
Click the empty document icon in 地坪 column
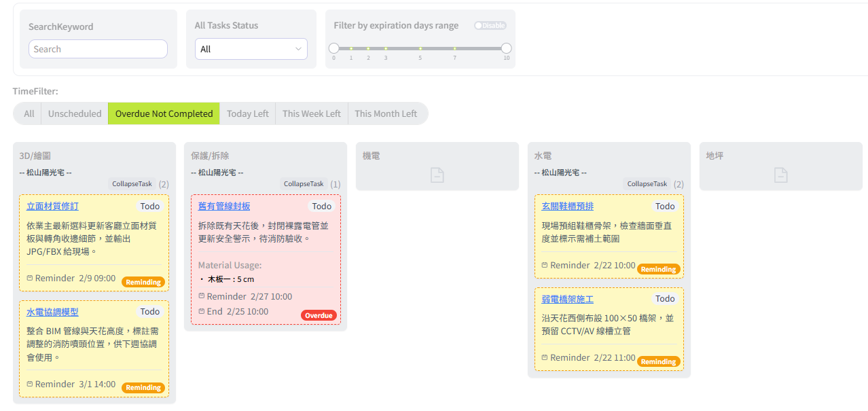coord(781,175)
